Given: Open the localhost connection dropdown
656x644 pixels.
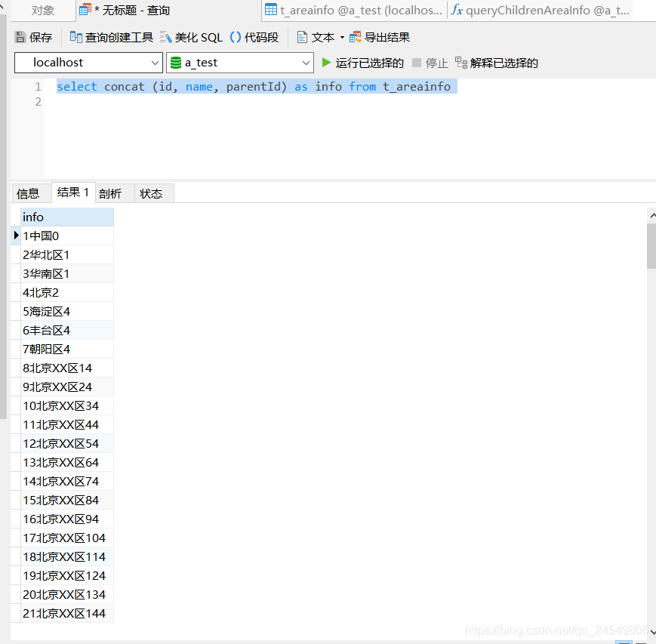Looking at the screenshot, I should pyautogui.click(x=155, y=63).
